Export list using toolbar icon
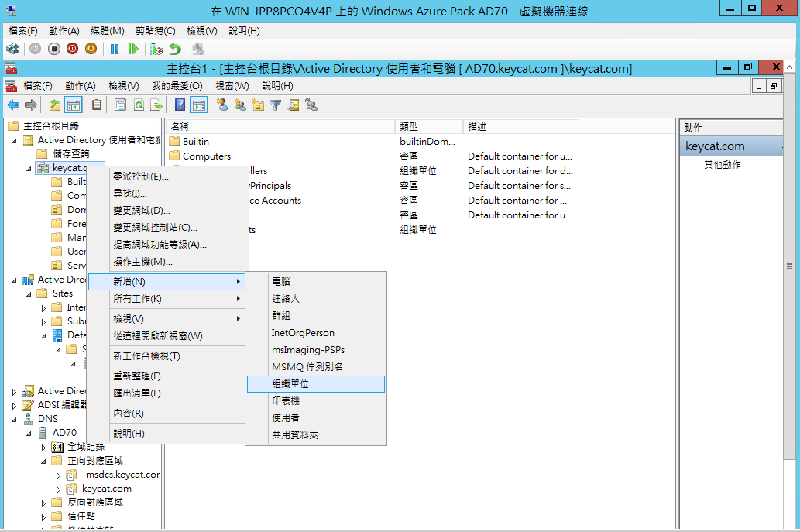The height and width of the screenshot is (532, 800). pos(156,105)
